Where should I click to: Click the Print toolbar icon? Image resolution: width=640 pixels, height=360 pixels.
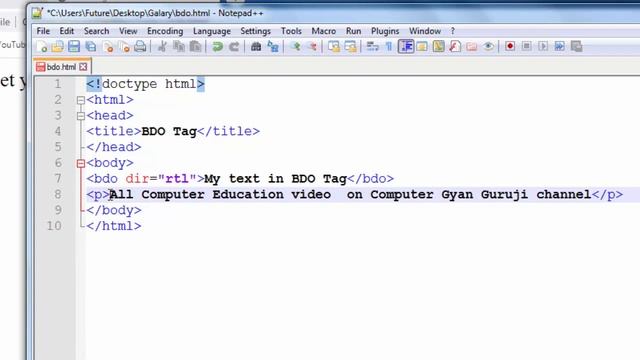tap(140, 47)
